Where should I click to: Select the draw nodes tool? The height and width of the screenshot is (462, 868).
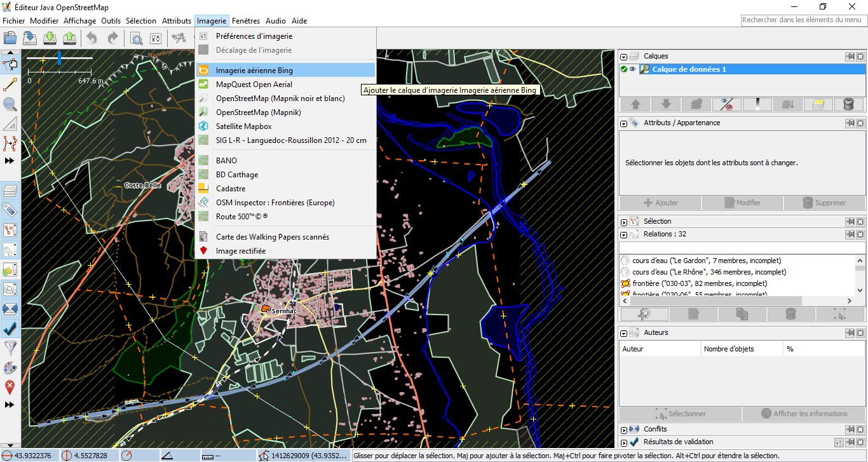(10, 85)
